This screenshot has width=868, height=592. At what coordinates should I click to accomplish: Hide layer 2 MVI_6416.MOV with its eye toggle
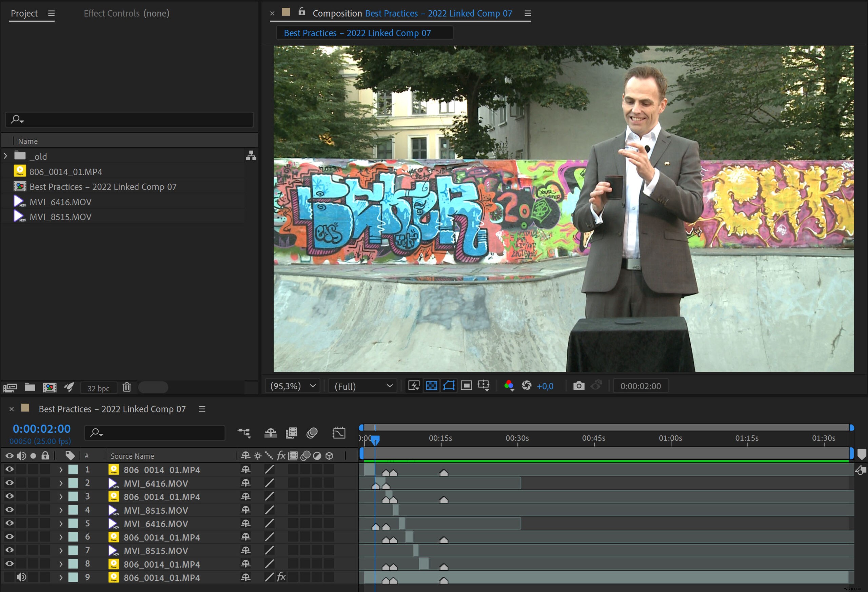point(9,483)
